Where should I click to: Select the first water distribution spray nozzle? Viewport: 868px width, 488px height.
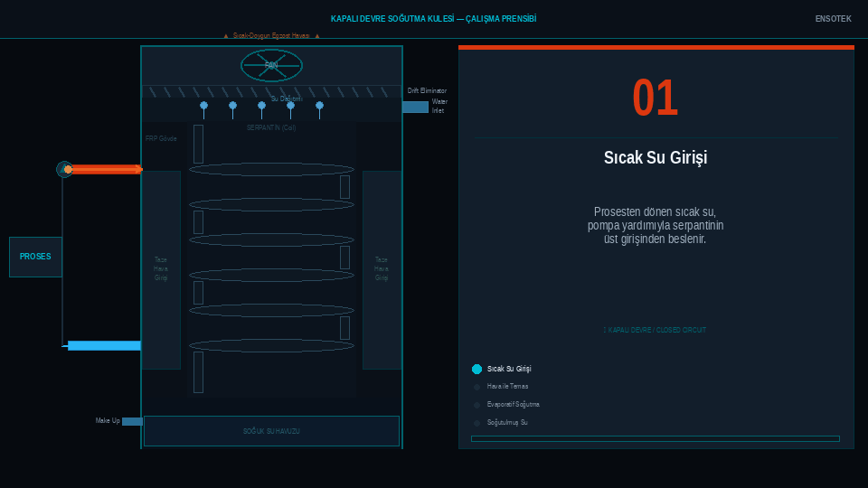203,106
